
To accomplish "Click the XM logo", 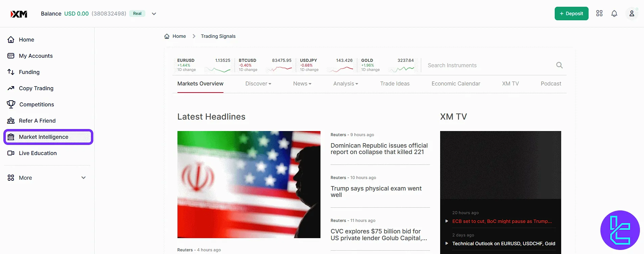I will (19, 14).
